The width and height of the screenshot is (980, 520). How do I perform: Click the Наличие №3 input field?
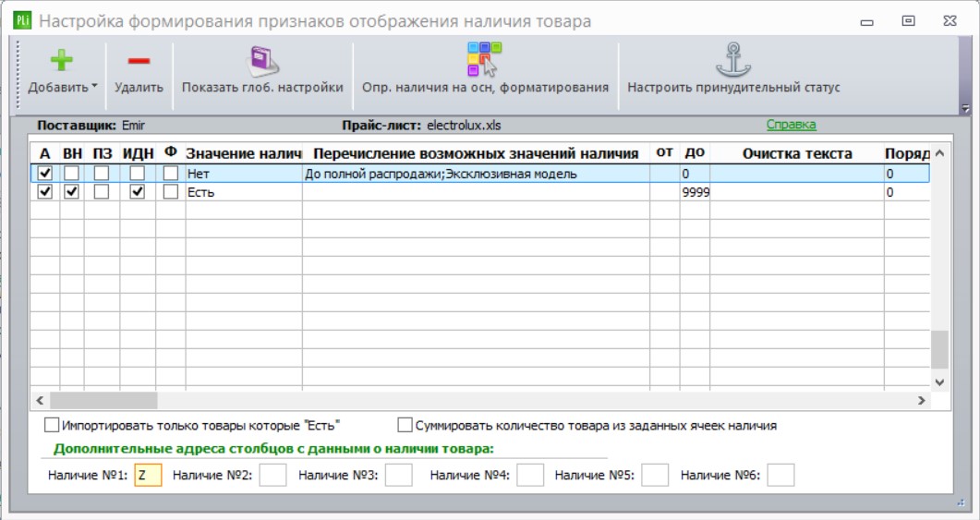399,475
